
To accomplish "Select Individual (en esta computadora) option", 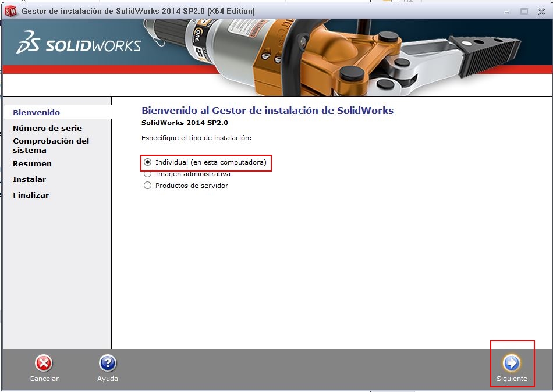I will (148, 162).
